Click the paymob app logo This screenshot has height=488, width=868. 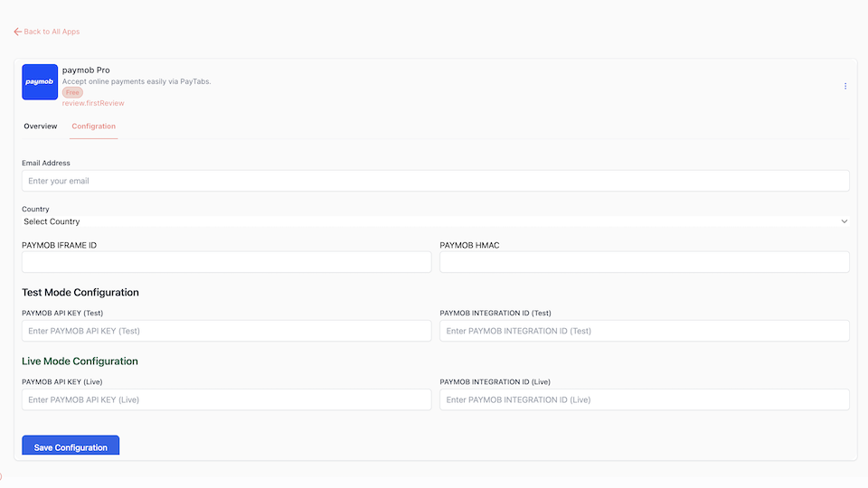coord(40,82)
